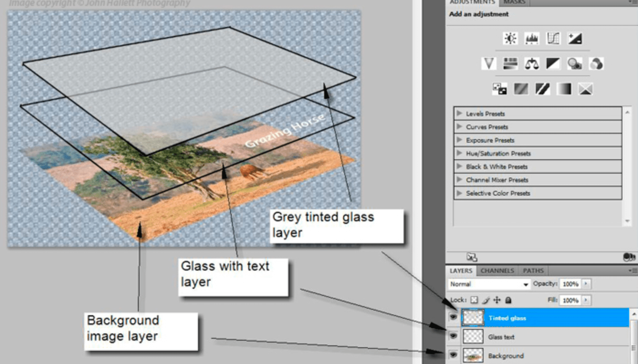
Task: Add a Levels adjustment layer
Action: tap(532, 39)
